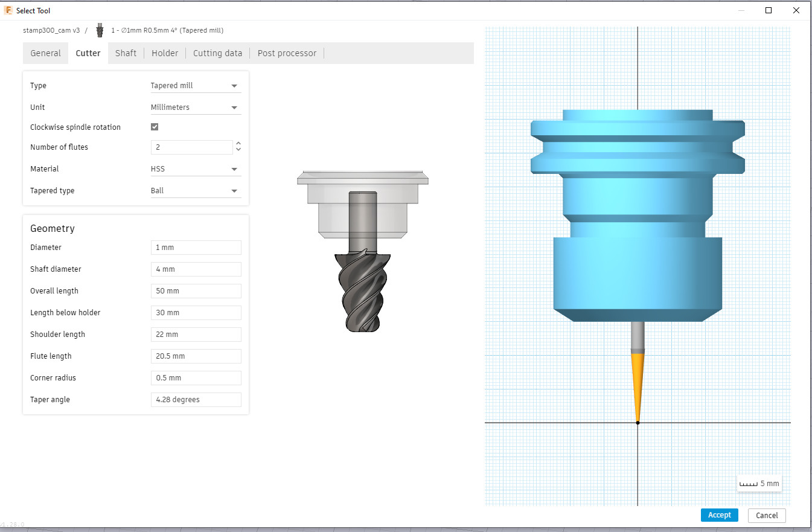Go to the Post processor tab
Screen dimensions: 812x532
pyautogui.click(x=287, y=53)
